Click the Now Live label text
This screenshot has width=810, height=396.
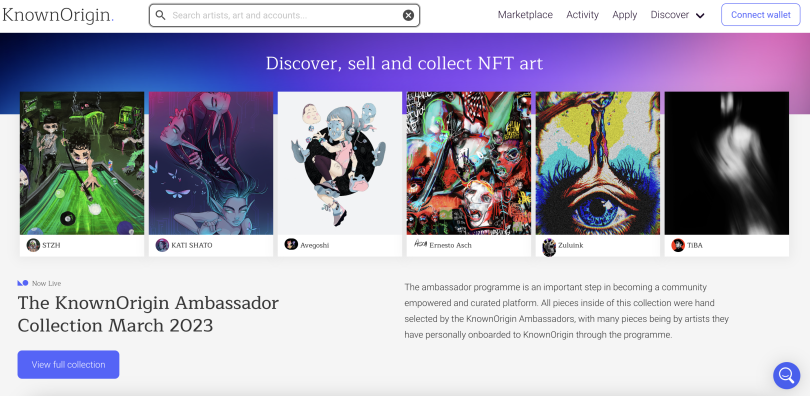click(x=46, y=283)
